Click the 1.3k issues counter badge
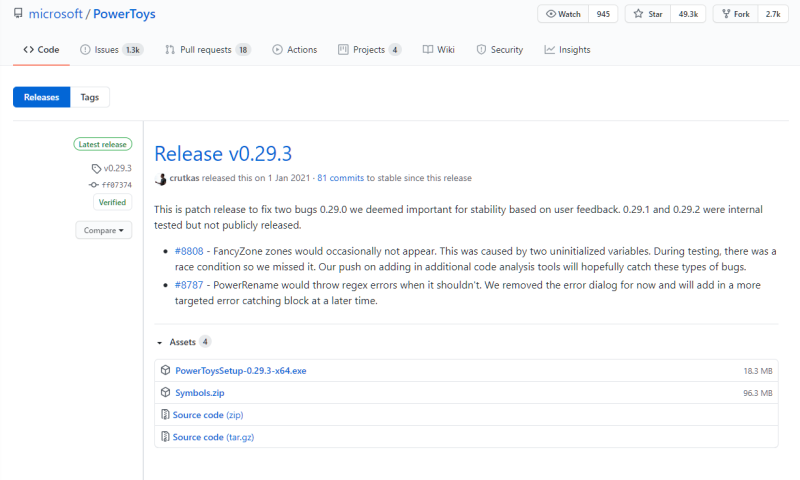Image resolution: width=800 pixels, height=480 pixels. (133, 49)
